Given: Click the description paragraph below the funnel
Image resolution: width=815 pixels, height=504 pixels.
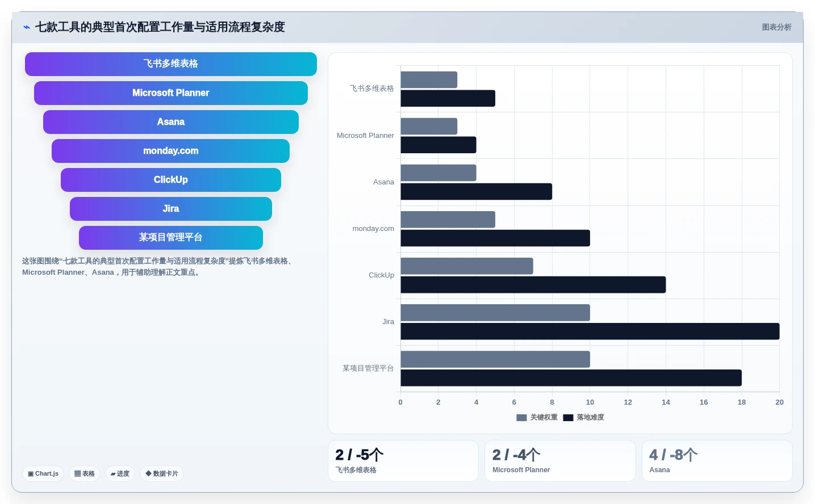Looking at the screenshot, I should [x=159, y=267].
